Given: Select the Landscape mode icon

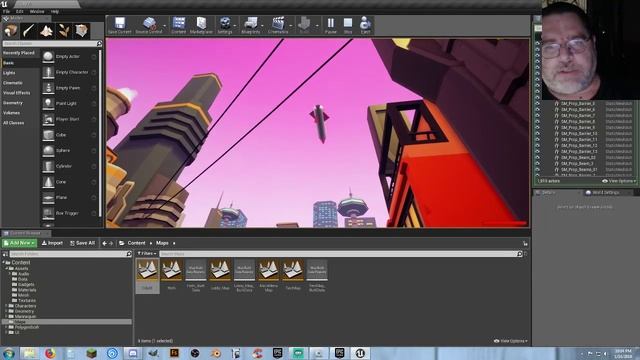Looking at the screenshot, I should (x=46, y=31).
